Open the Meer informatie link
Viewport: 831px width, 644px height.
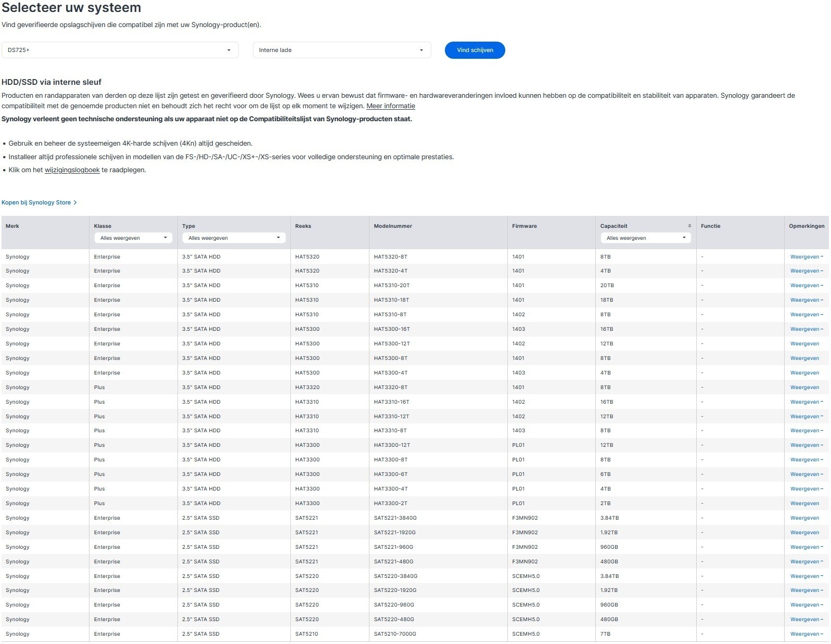(391, 106)
